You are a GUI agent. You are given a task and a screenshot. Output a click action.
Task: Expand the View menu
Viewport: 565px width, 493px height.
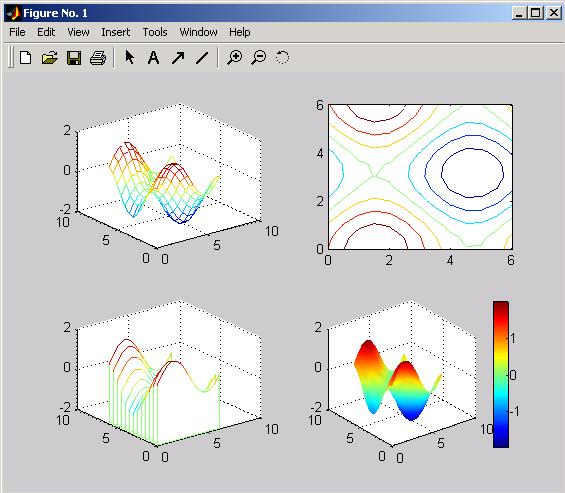[78, 32]
